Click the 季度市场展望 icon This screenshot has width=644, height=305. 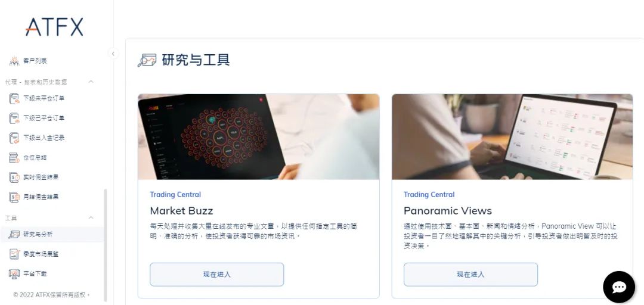[14, 254]
